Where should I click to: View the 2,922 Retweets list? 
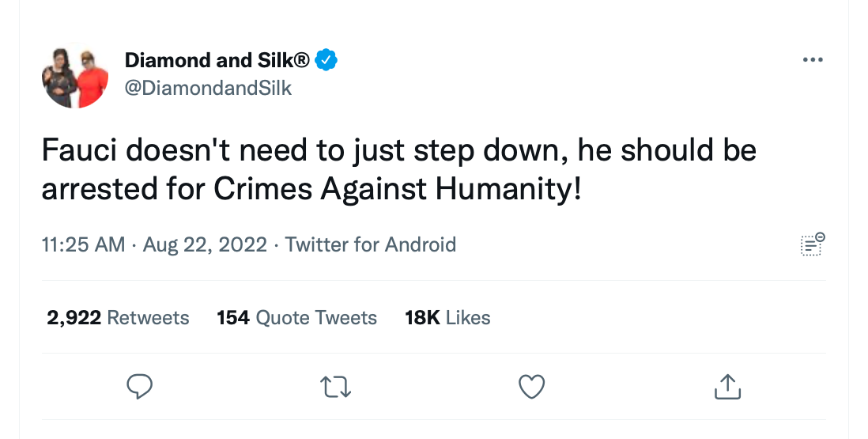[x=118, y=318]
